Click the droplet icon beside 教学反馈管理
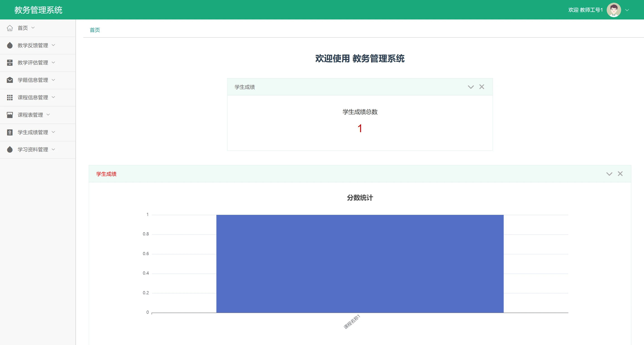The image size is (644, 345). point(10,45)
